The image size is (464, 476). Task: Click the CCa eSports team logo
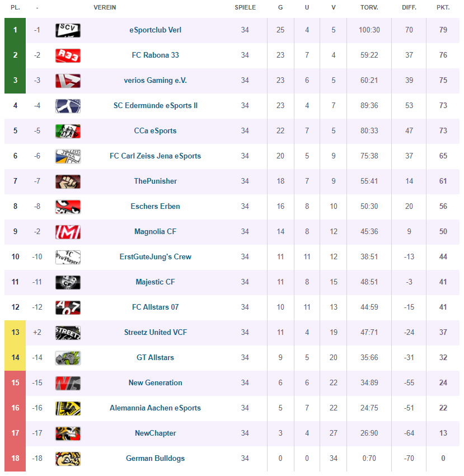coord(68,131)
